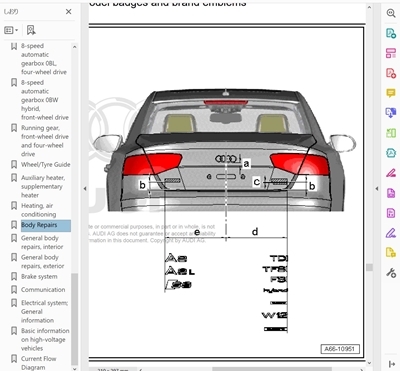Click the bookmarks panel scrollbar thumb
This screenshot has width=400, height=371.
75,319
